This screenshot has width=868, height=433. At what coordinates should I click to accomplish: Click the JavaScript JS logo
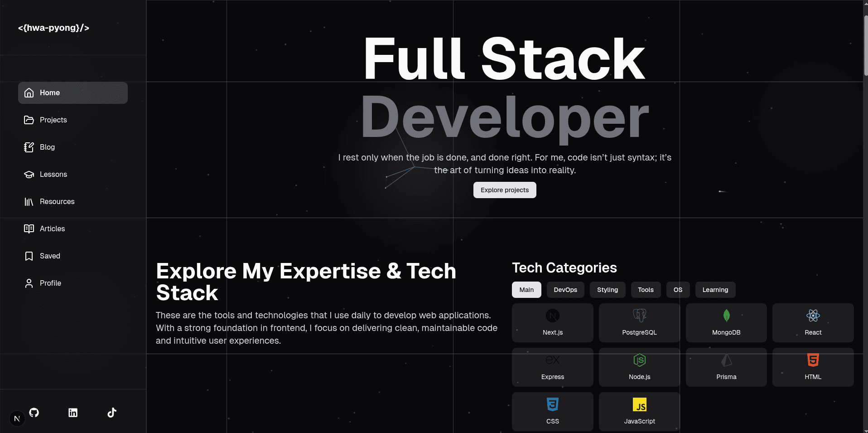coord(639,404)
